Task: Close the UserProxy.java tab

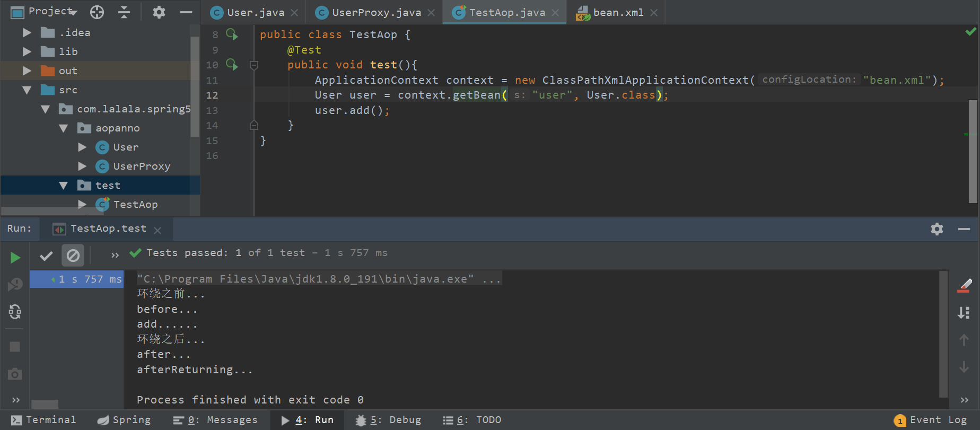Action: coord(431,13)
